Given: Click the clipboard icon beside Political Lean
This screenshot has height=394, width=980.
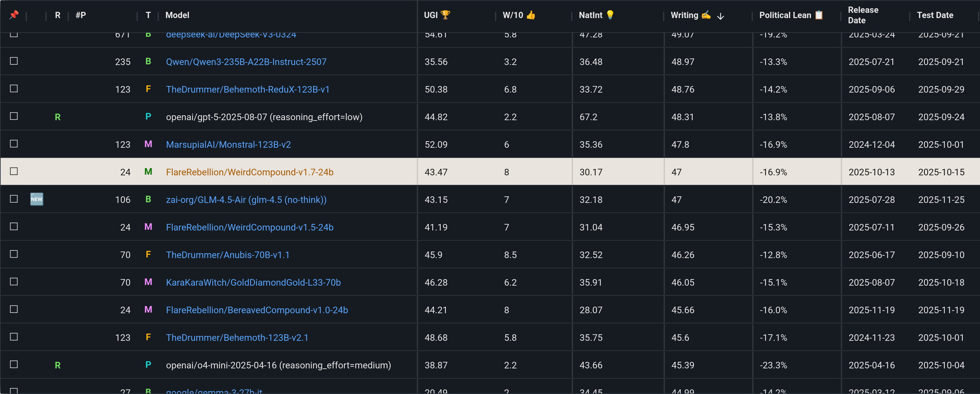Looking at the screenshot, I should click(819, 15).
